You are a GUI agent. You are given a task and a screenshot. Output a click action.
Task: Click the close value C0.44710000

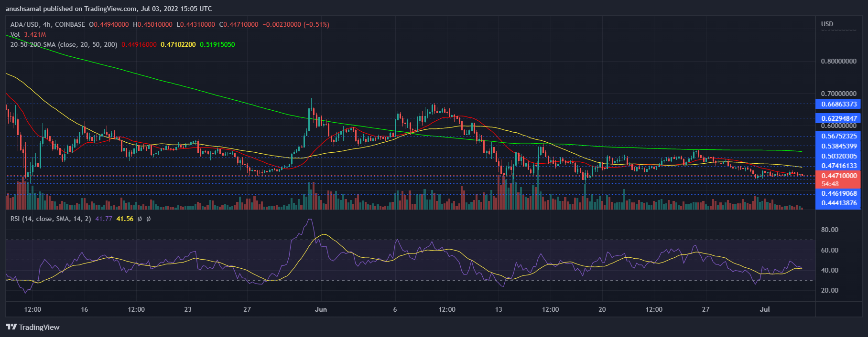click(x=239, y=24)
